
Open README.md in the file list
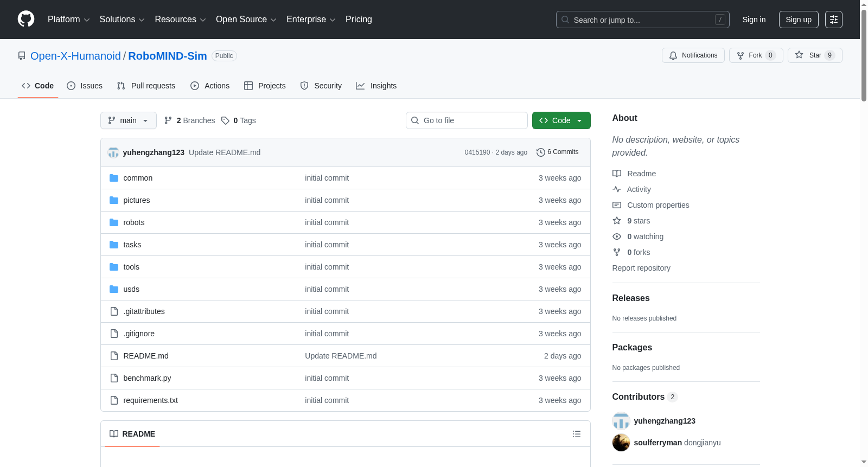(146, 356)
